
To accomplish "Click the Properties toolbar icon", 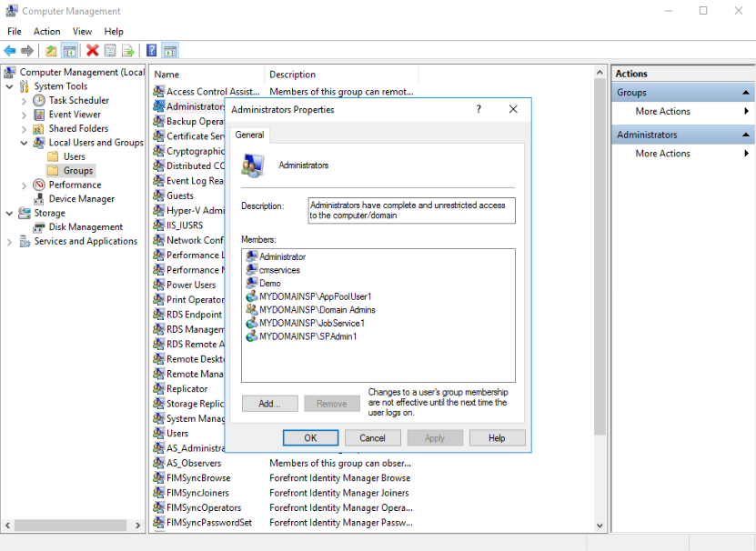I will (110, 51).
